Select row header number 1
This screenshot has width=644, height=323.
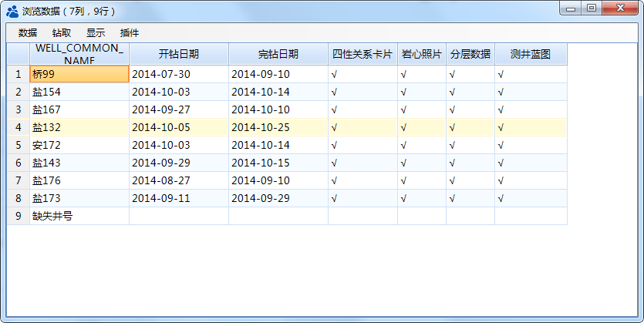(x=19, y=74)
